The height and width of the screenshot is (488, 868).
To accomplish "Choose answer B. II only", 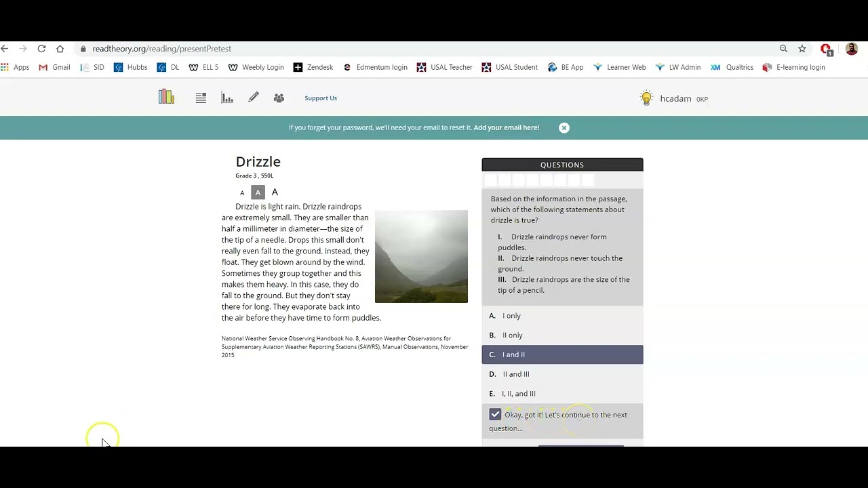I will (x=562, y=335).
